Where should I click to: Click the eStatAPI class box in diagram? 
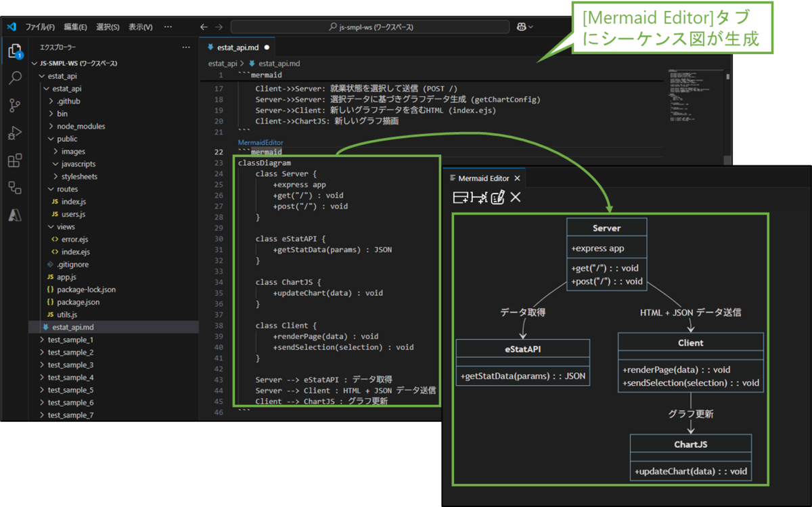pyautogui.click(x=522, y=362)
